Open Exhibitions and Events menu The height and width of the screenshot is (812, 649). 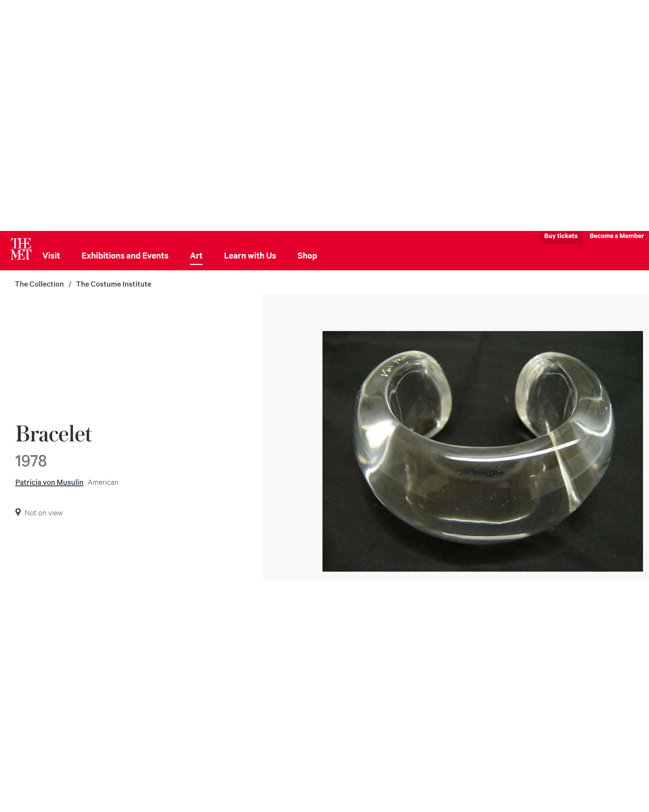coord(125,256)
